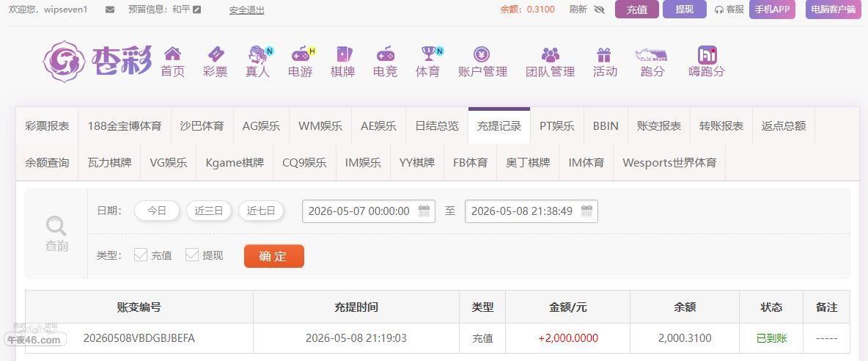The height and width of the screenshot is (361, 868).
Task: Select the 今日 date filter
Action: click(x=157, y=211)
